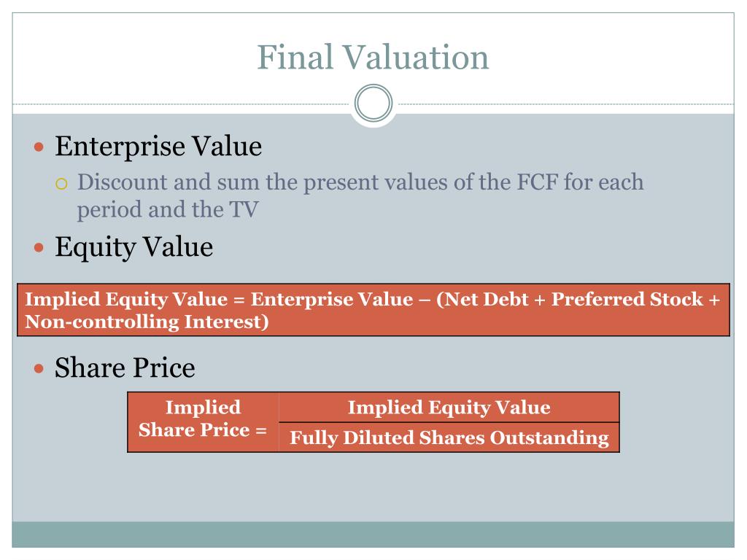Click the hollow yellow sub-bullet circle
This screenshot has height=560, width=747.
(x=61, y=183)
